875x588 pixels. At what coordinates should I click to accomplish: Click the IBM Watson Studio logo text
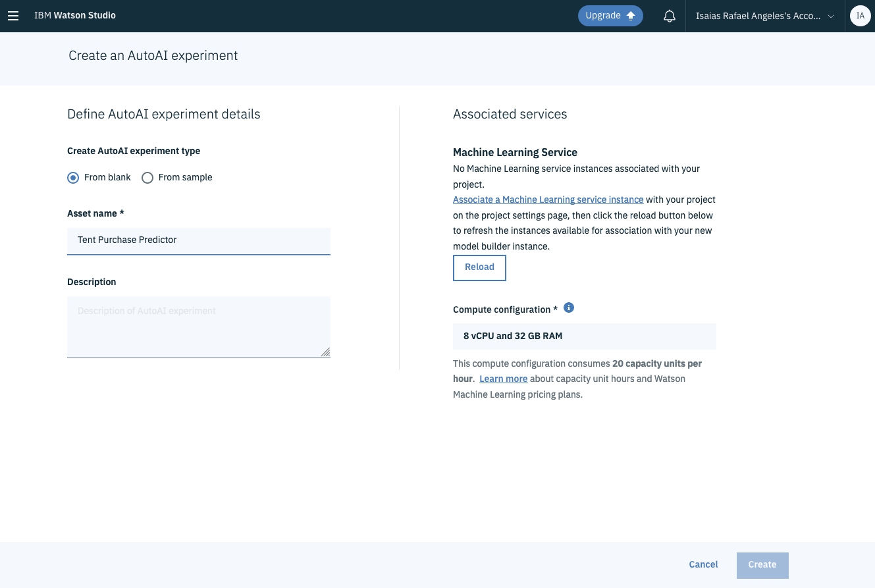click(x=75, y=16)
